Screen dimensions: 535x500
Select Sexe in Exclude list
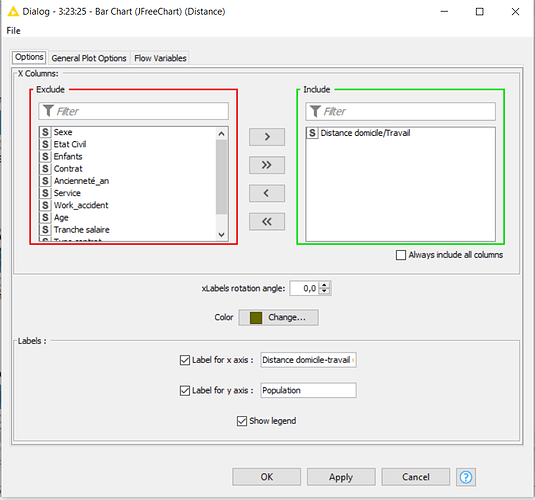[x=128, y=132]
